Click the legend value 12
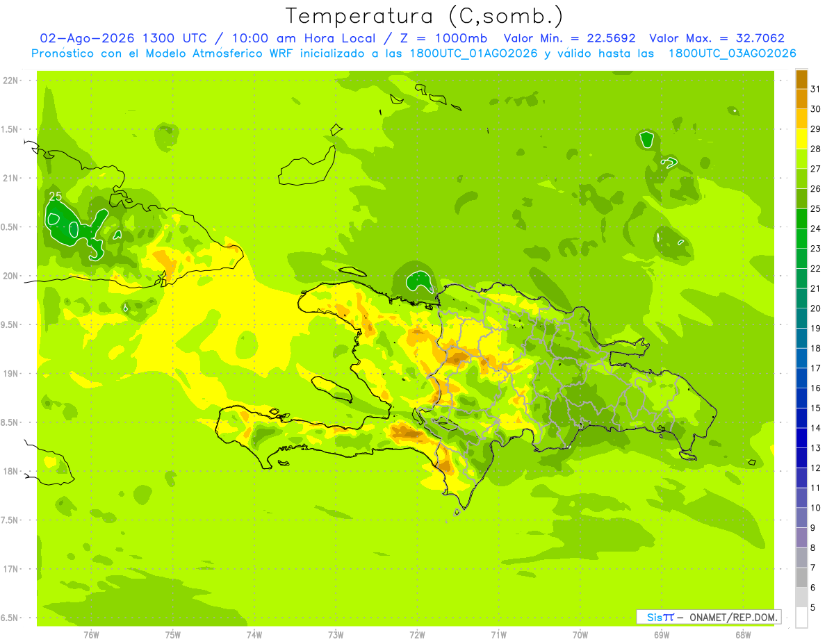 tap(816, 468)
